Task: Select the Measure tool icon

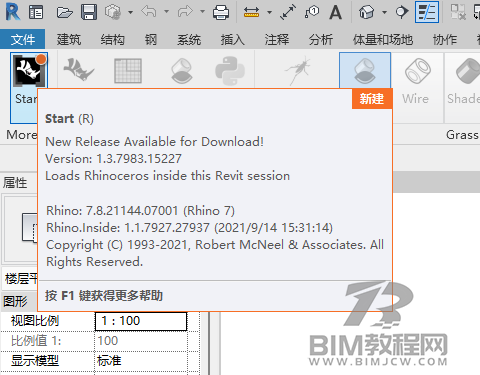Action: coord(251,13)
